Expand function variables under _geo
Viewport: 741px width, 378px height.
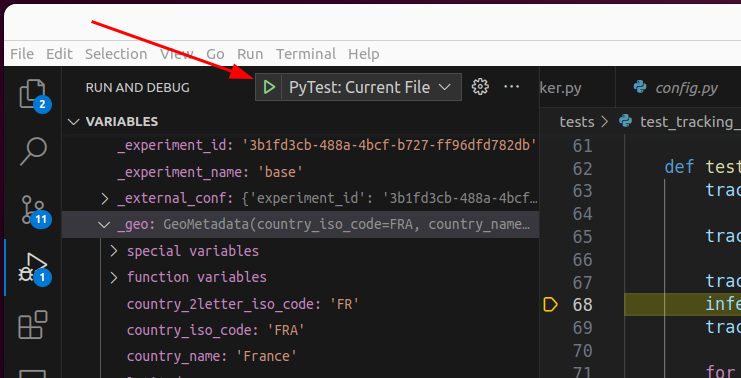[x=113, y=277]
